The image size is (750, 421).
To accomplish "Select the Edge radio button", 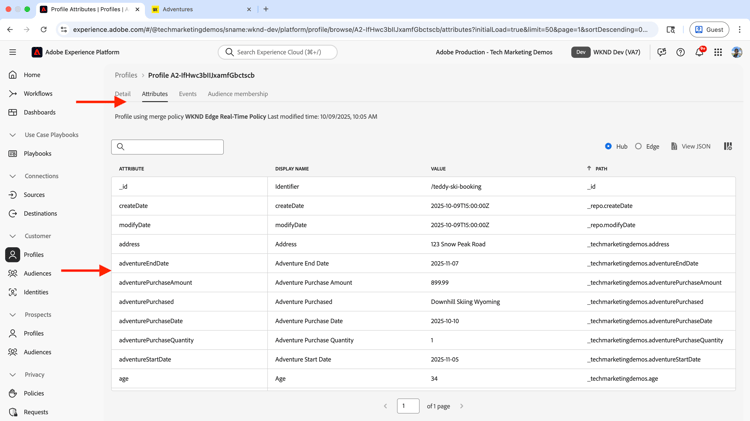I will [638, 146].
